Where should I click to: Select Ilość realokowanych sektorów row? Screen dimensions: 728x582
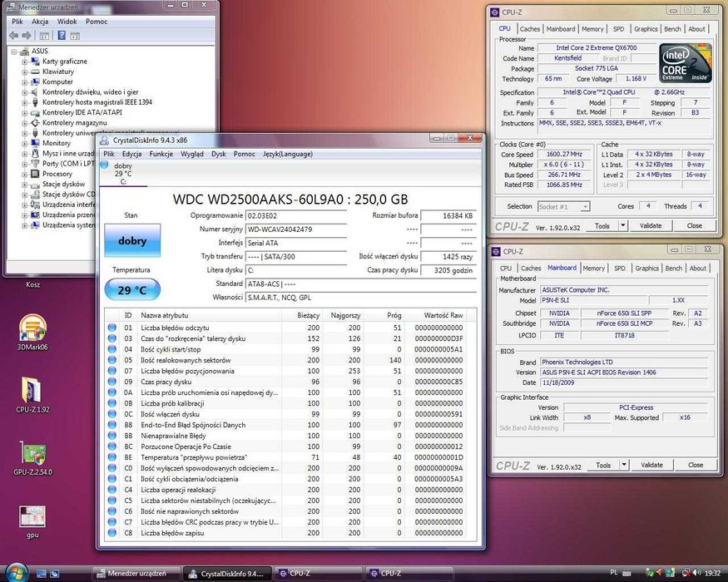(x=290, y=360)
